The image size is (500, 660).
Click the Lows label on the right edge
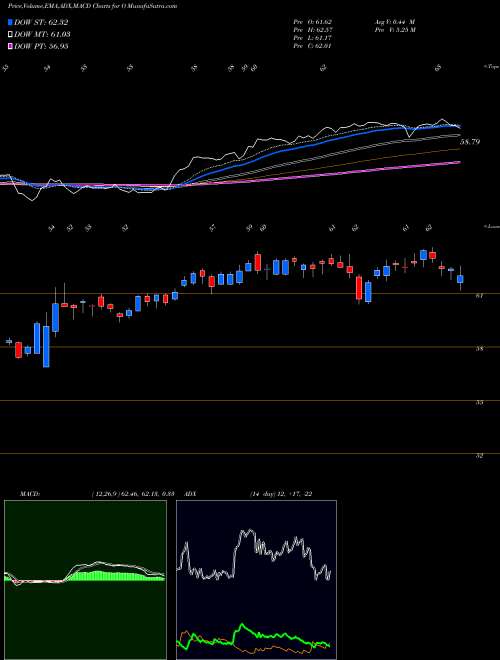point(491,226)
